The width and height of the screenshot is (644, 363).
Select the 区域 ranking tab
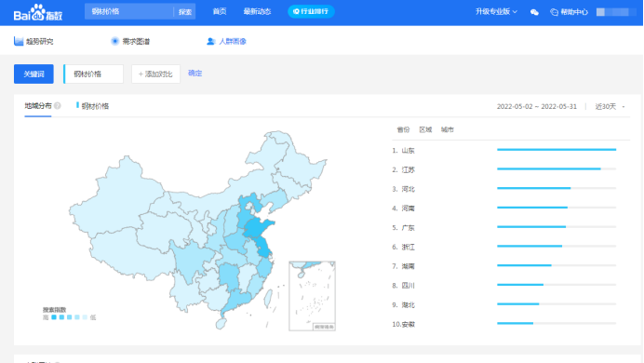click(425, 129)
